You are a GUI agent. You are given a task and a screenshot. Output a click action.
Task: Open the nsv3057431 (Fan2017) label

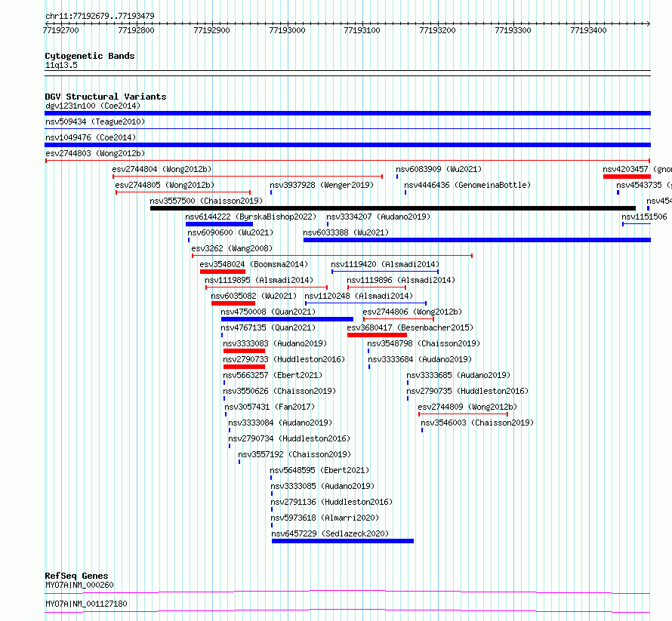point(270,407)
